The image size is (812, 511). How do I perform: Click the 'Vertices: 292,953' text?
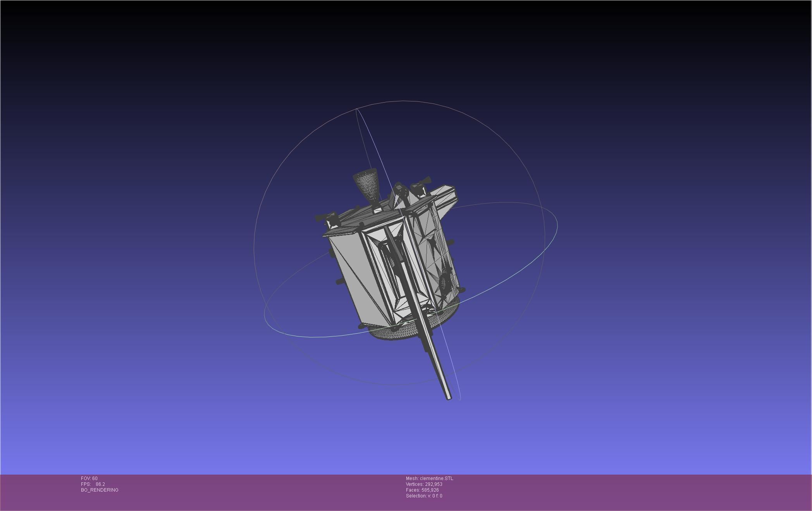point(424,484)
